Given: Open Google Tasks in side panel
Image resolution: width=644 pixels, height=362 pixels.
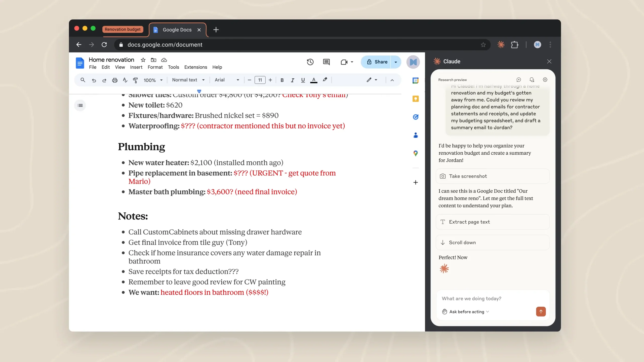Looking at the screenshot, I should pos(416,117).
